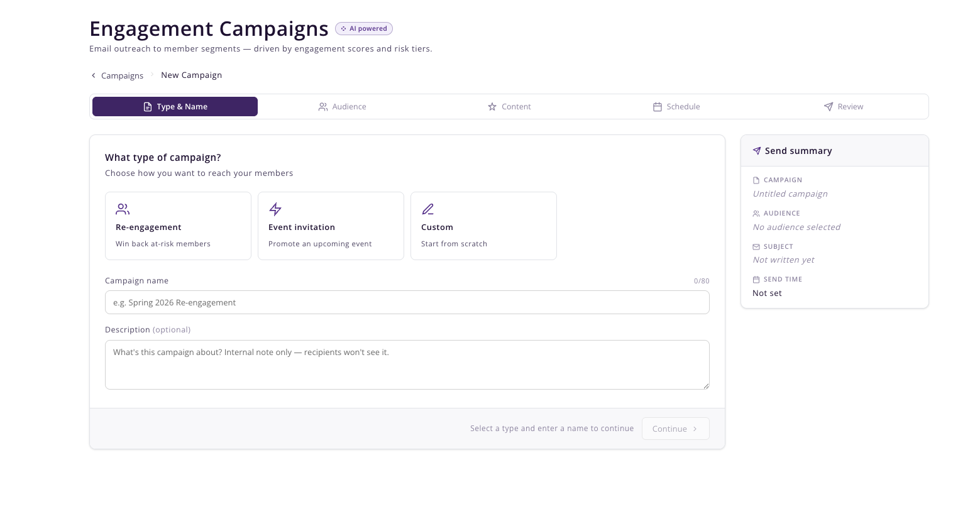Click inside the Description text area
The image size is (980, 509).
[407, 364]
